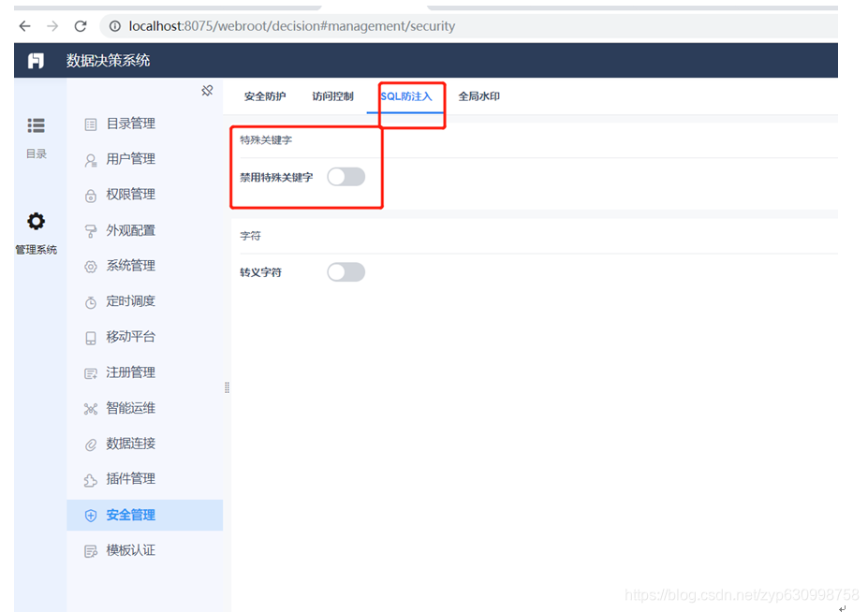
Task: Click the 字符 section heading
Action: [x=250, y=236]
